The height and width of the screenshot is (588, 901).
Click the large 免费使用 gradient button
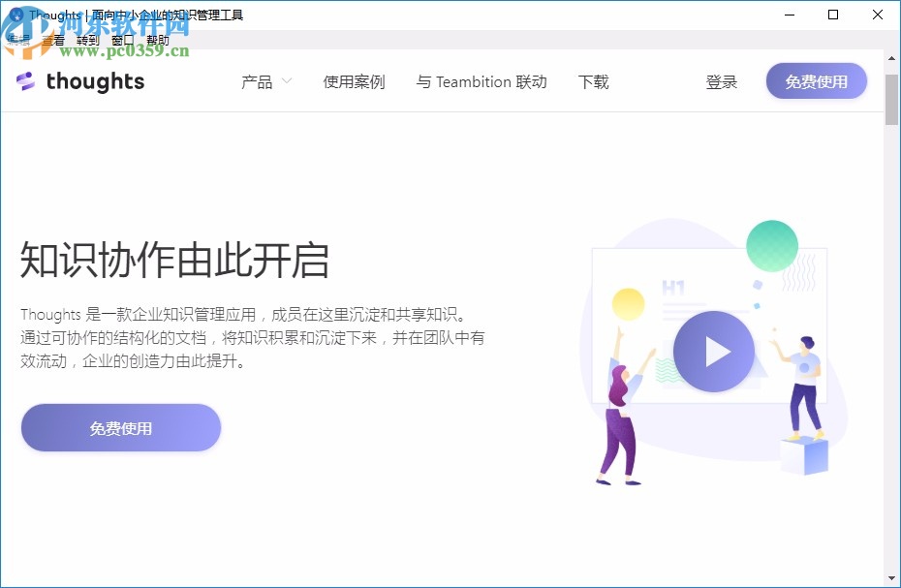point(120,427)
